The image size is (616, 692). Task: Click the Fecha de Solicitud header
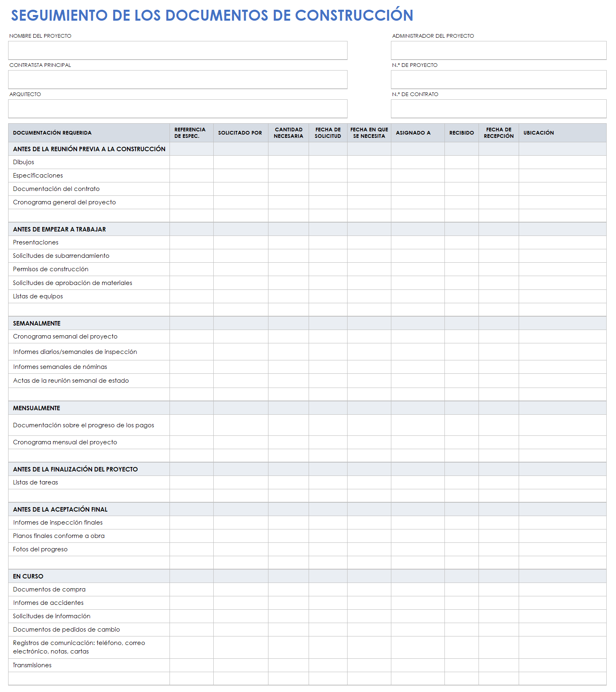(x=328, y=133)
